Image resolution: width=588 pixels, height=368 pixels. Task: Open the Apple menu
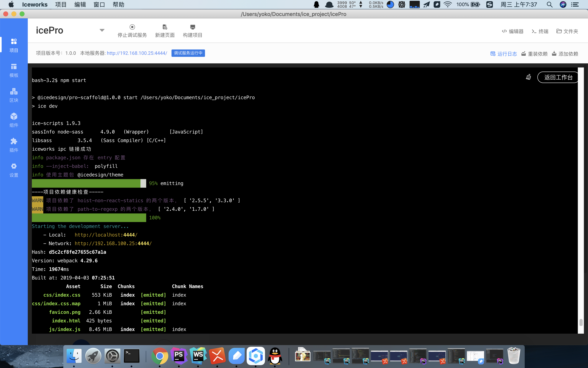click(x=11, y=4)
